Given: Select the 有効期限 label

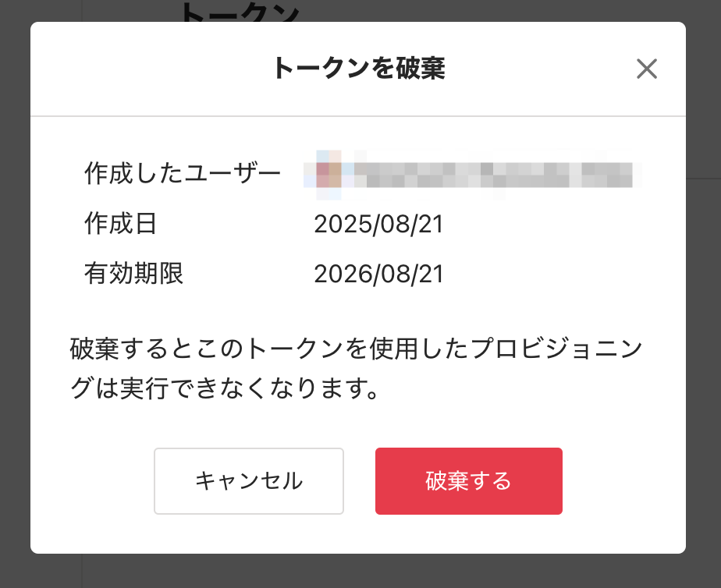Looking at the screenshot, I should (x=133, y=274).
